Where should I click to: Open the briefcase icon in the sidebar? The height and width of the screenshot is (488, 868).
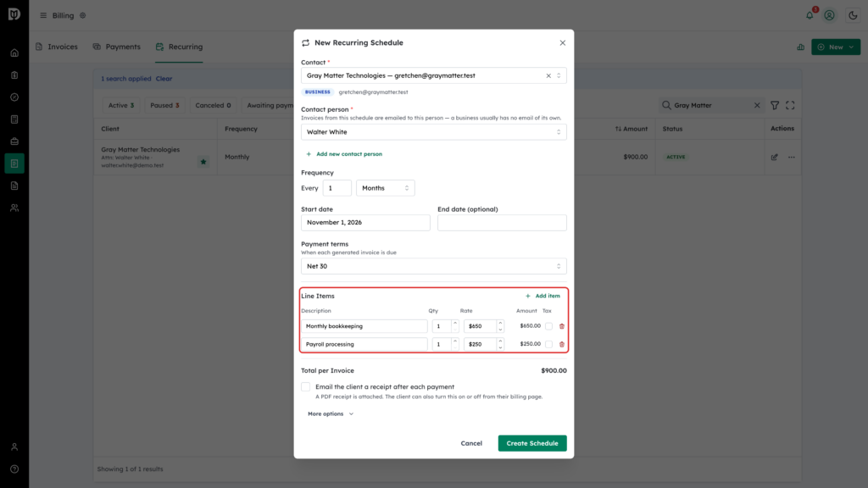[14, 141]
